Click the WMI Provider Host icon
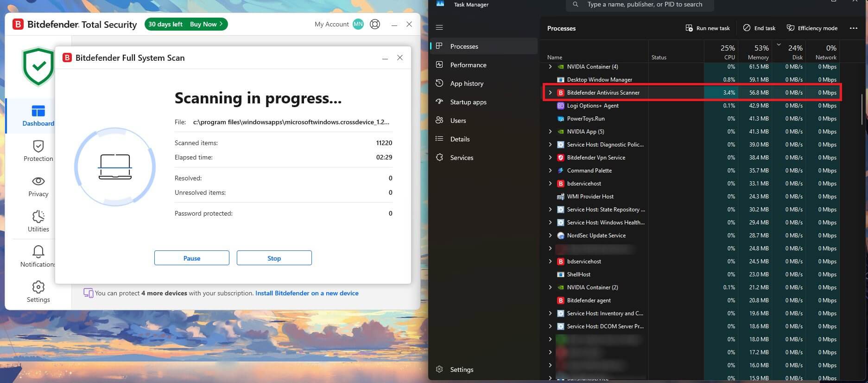This screenshot has height=383, width=868. (x=560, y=197)
